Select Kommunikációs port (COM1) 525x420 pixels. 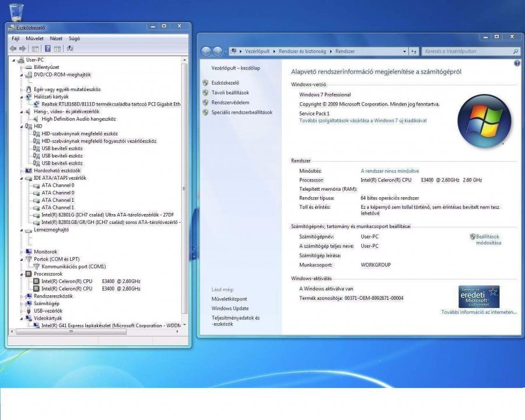coord(73,267)
